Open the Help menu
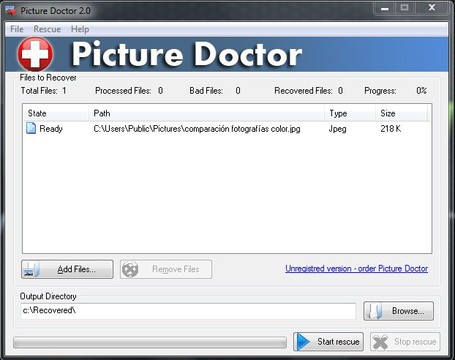The image size is (455, 360). (80, 29)
